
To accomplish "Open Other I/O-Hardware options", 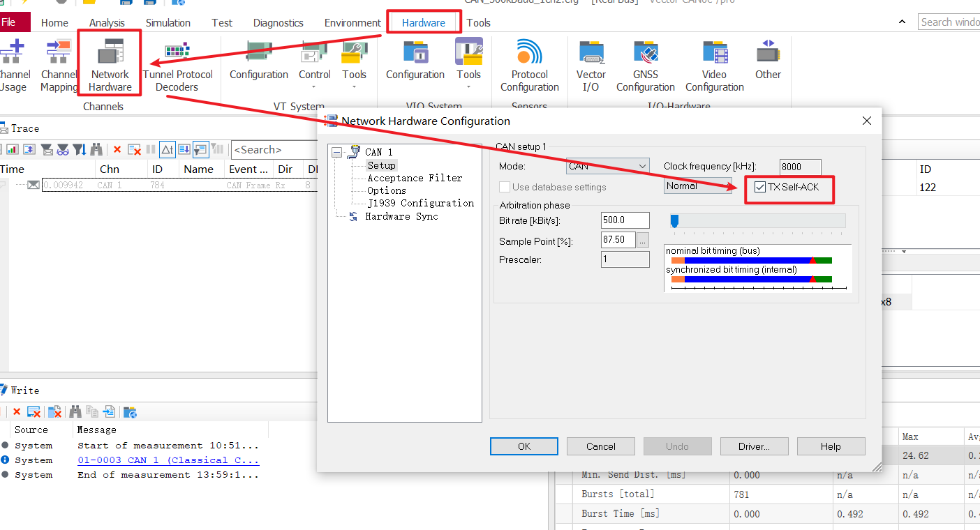I will [x=768, y=60].
